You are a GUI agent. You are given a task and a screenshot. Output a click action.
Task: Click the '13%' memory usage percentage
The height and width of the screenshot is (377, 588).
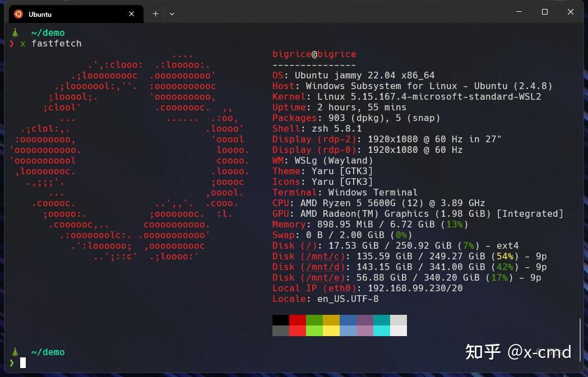click(x=455, y=225)
